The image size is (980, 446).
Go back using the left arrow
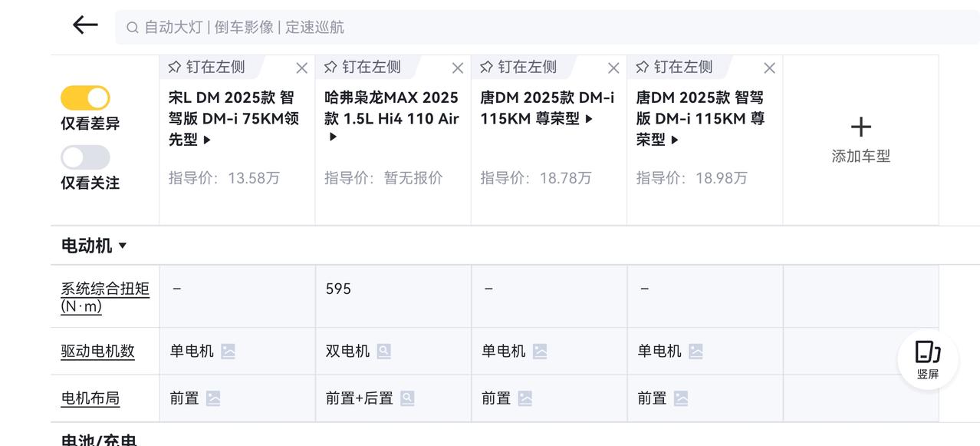(x=85, y=25)
